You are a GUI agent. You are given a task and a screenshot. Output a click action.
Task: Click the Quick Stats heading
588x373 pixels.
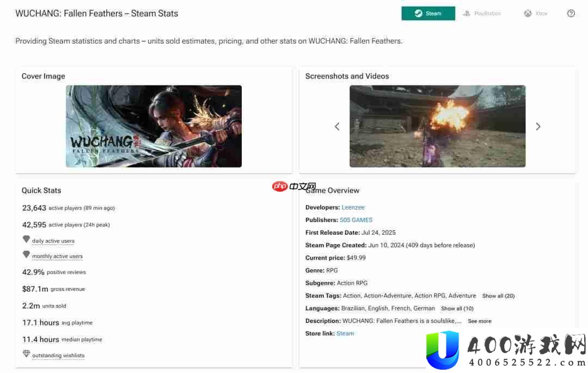(x=41, y=191)
